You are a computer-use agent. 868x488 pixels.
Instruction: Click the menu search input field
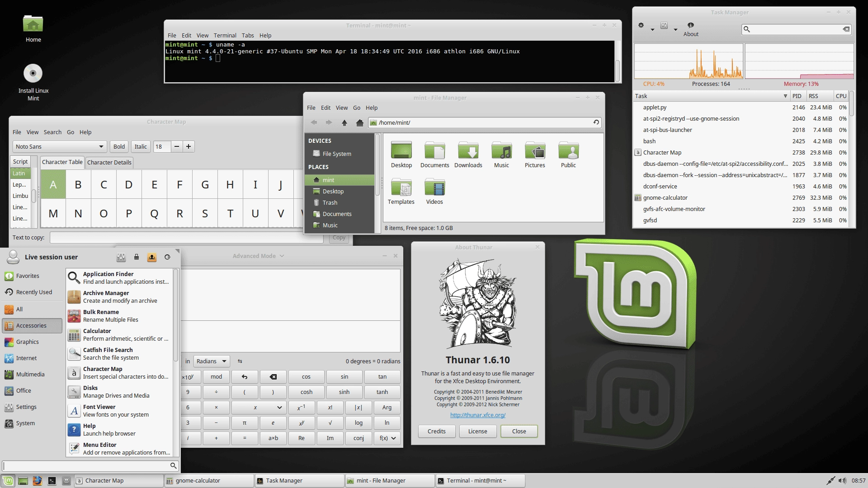(x=91, y=465)
